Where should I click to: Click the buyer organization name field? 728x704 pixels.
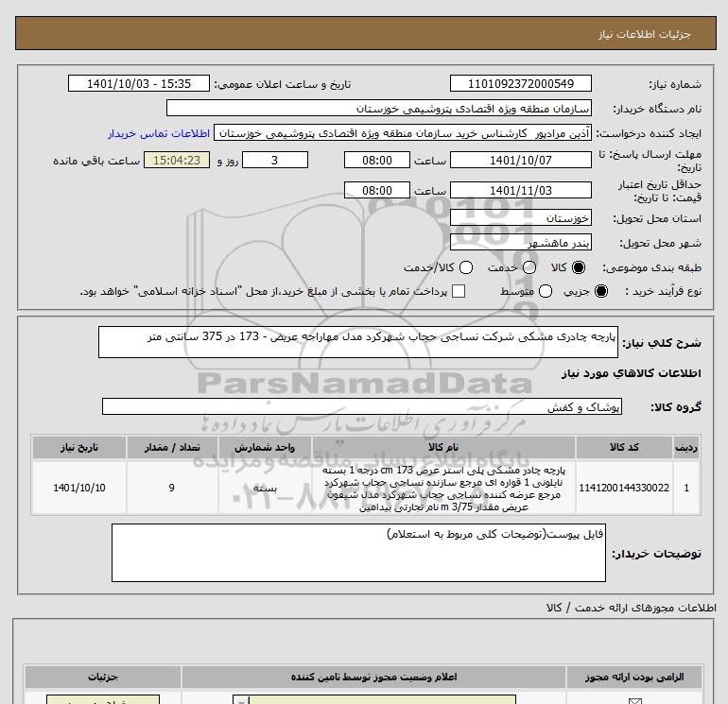[379, 108]
